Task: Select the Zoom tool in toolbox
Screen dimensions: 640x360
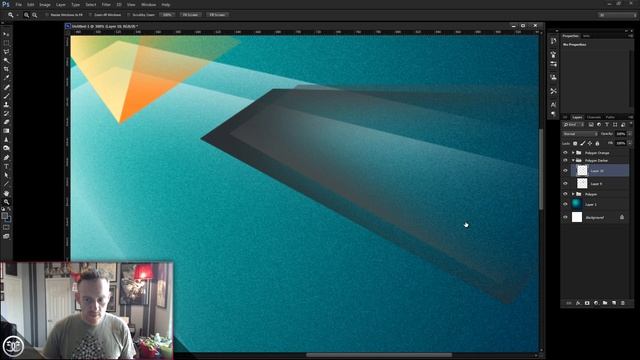Action: click(6, 202)
